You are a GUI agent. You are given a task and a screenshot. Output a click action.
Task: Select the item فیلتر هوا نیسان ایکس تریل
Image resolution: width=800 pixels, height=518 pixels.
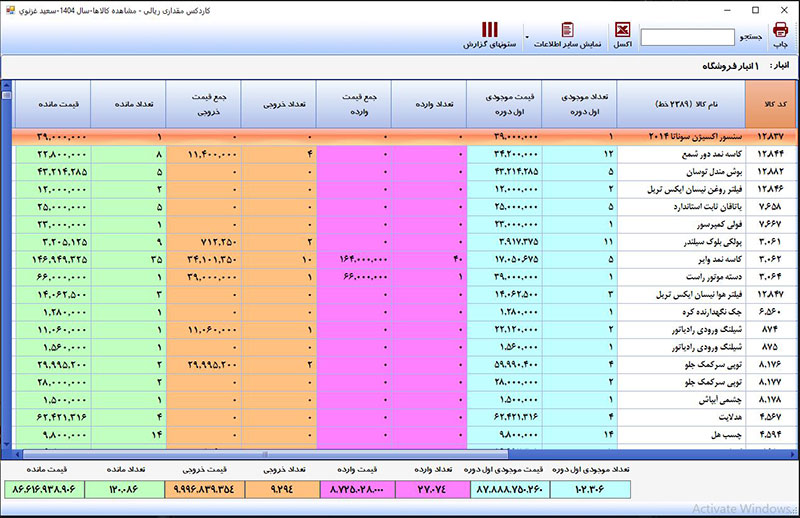point(699,294)
